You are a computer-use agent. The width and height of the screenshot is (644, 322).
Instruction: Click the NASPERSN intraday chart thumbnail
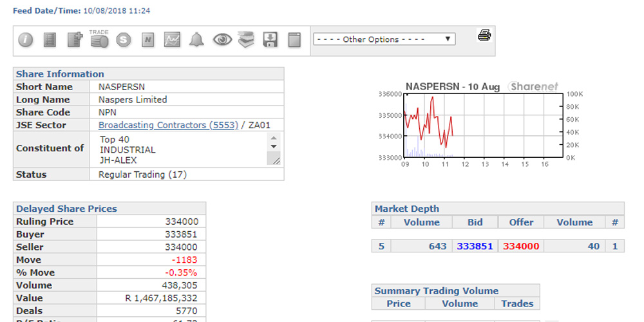coord(473,125)
